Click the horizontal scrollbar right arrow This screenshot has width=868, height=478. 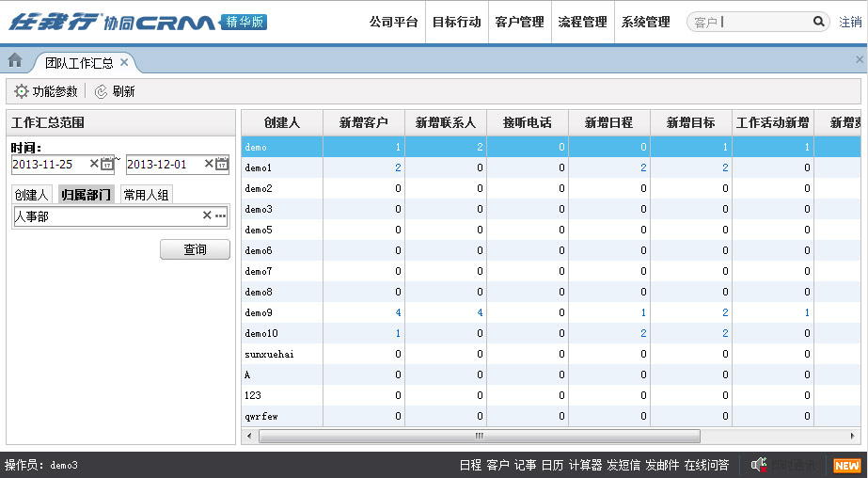pos(854,436)
